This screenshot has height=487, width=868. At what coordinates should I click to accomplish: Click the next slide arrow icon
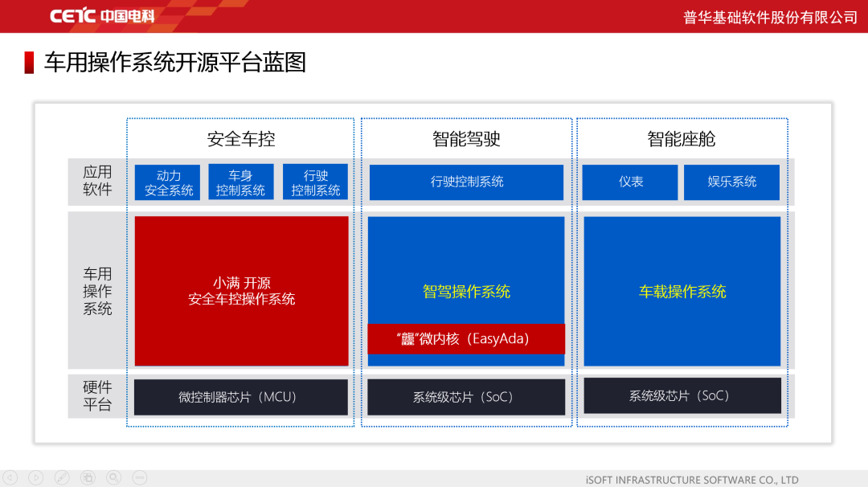[x=36, y=477]
